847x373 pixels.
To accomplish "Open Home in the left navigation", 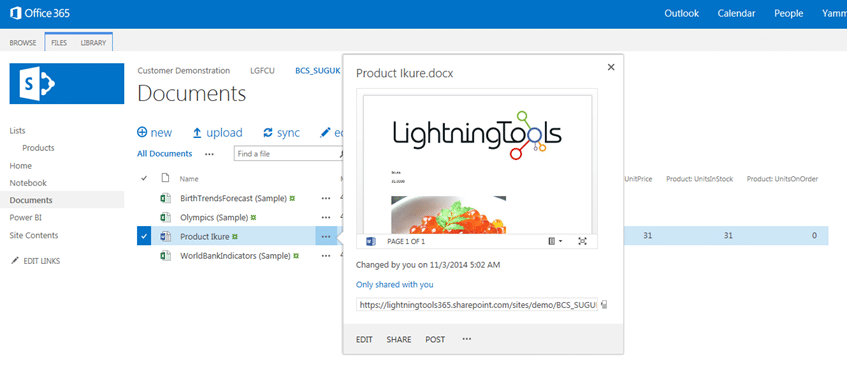I will (21, 166).
